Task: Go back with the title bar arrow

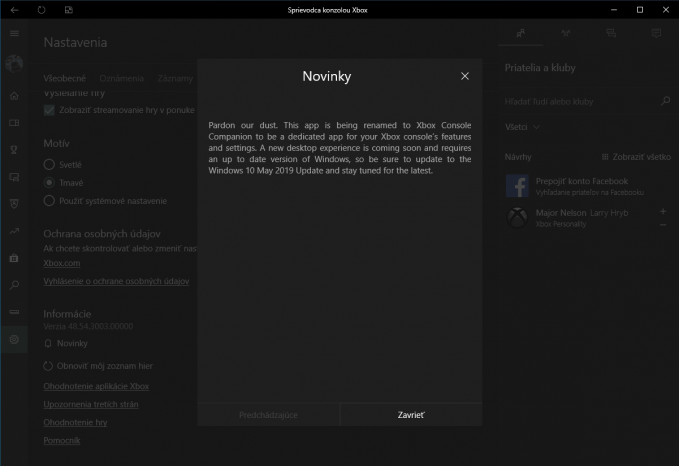Action: 14,10
